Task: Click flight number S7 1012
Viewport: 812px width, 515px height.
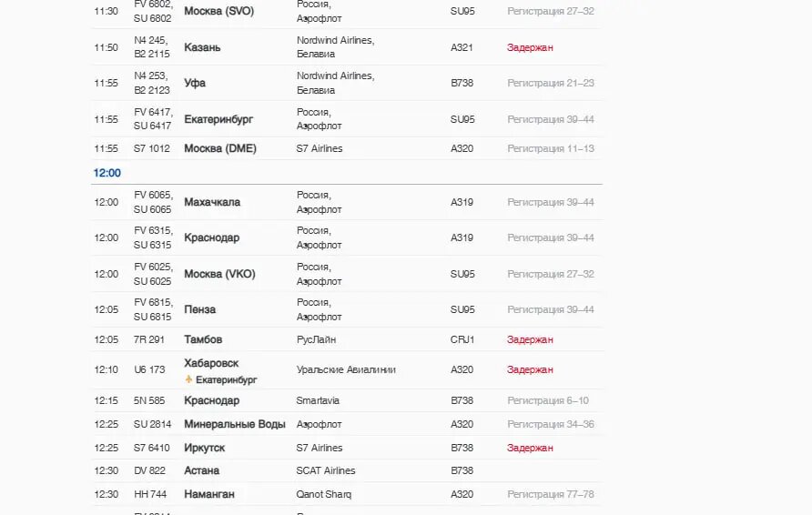Action: tap(152, 148)
